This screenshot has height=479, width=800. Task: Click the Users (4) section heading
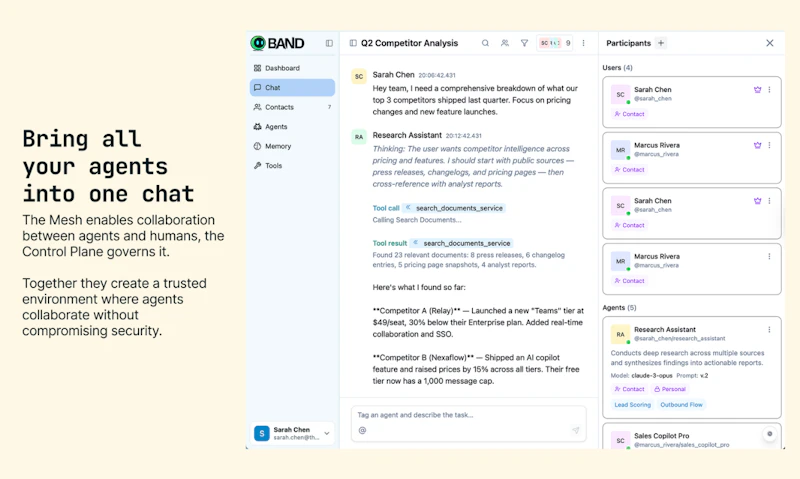tap(617, 67)
